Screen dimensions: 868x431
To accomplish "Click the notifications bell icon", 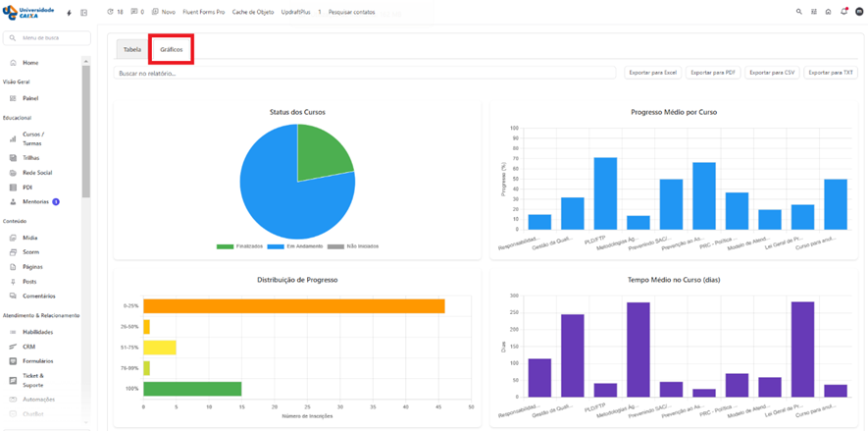I will (x=843, y=12).
